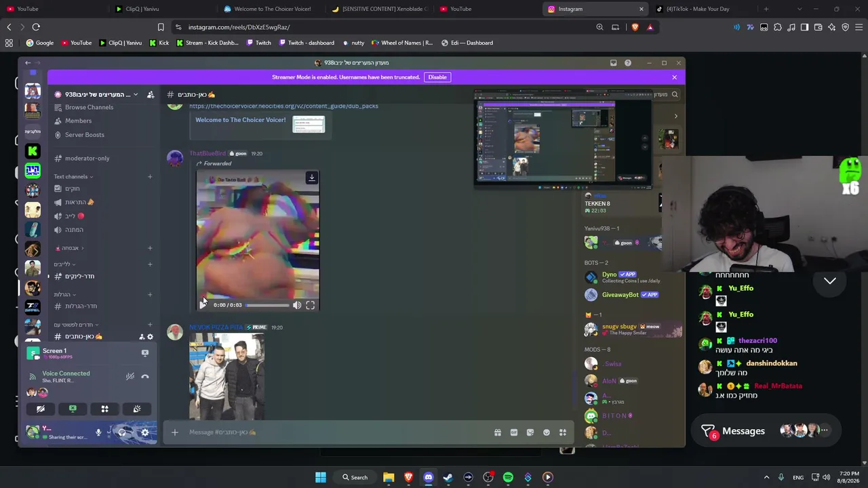This screenshot has width=868, height=488.
Task: Expand the Instagram chat scroll-down chevron
Action: click(x=830, y=281)
